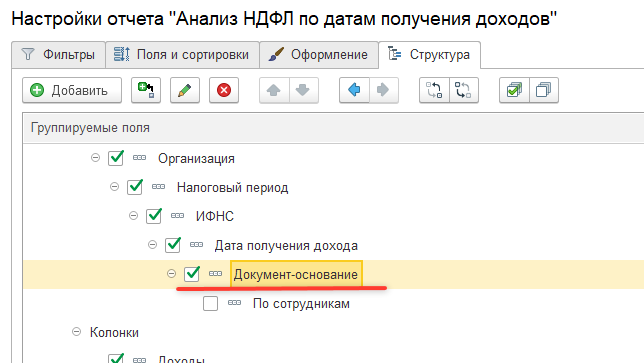Select the По сотрудникам row label

click(x=301, y=304)
